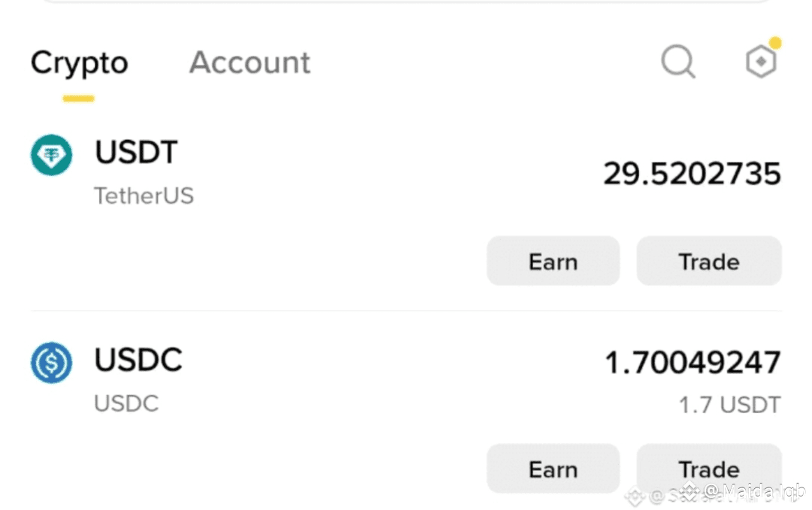Viewport: 812px width, 510px height.
Task: Tap the green Tether coin logo
Action: click(x=51, y=155)
